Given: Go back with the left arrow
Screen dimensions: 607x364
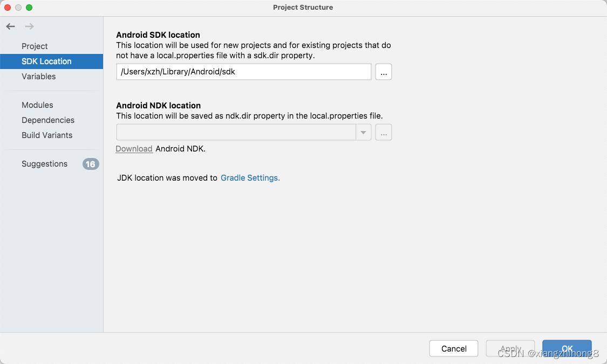Looking at the screenshot, I should pyautogui.click(x=10, y=26).
